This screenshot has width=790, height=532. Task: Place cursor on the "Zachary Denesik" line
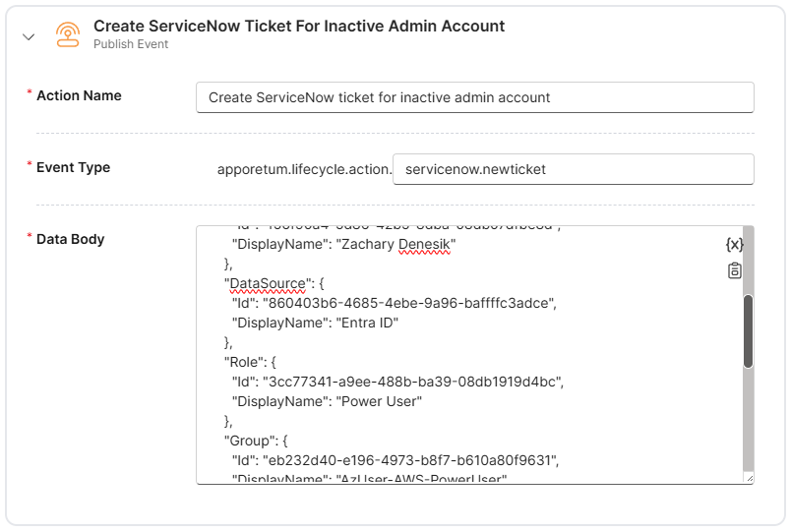tap(344, 244)
